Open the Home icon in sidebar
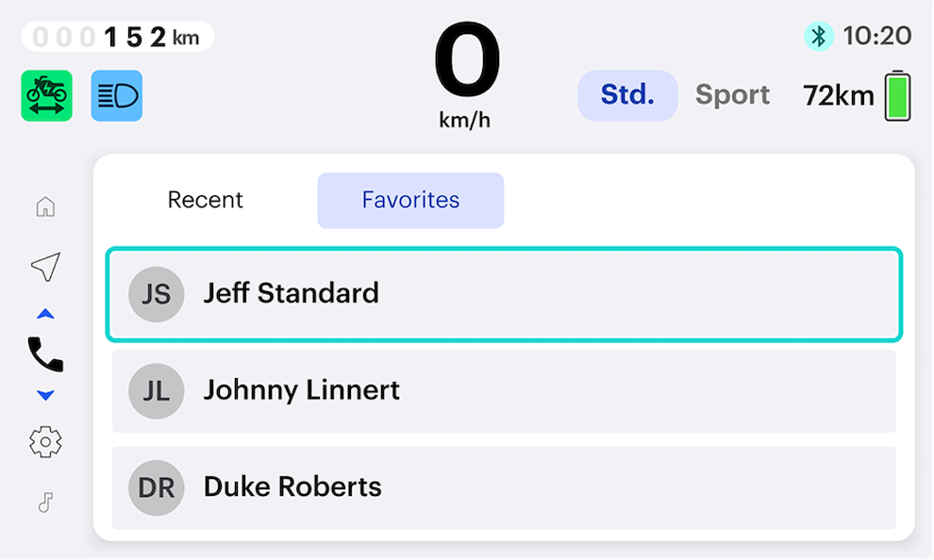This screenshot has width=934, height=560. (45, 207)
